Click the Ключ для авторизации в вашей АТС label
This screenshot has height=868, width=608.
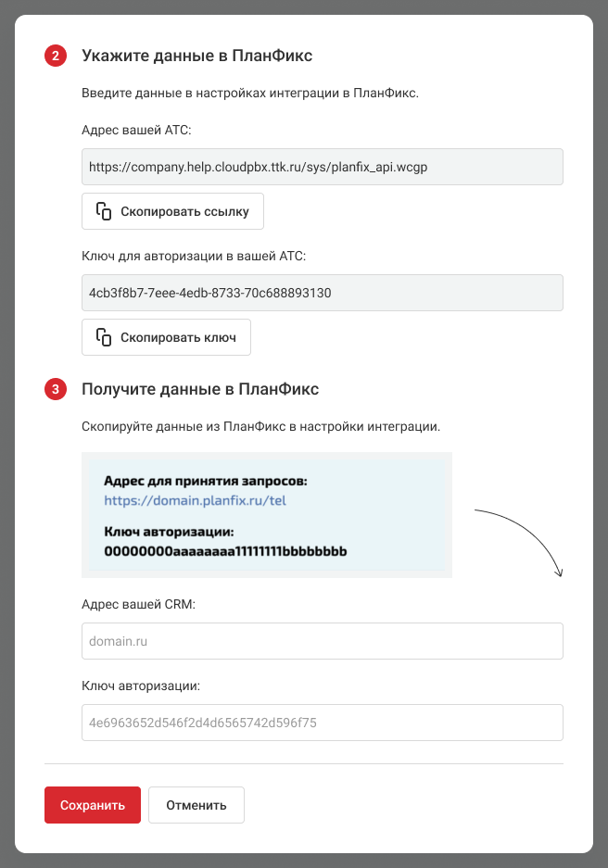(193, 256)
